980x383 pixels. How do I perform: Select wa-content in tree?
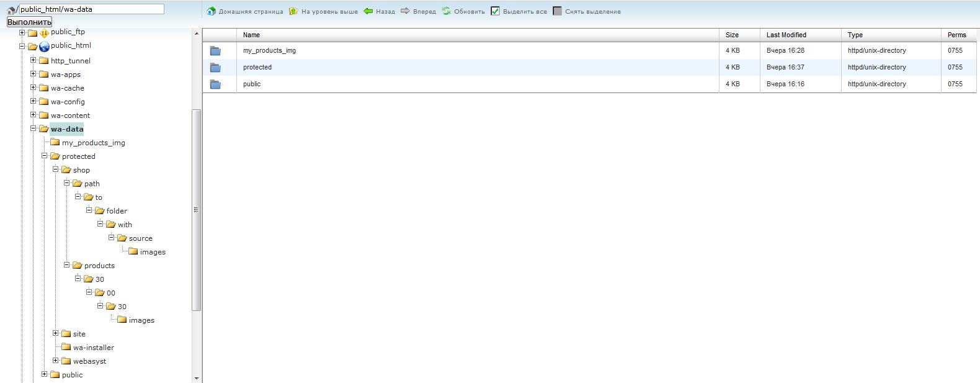(70, 115)
